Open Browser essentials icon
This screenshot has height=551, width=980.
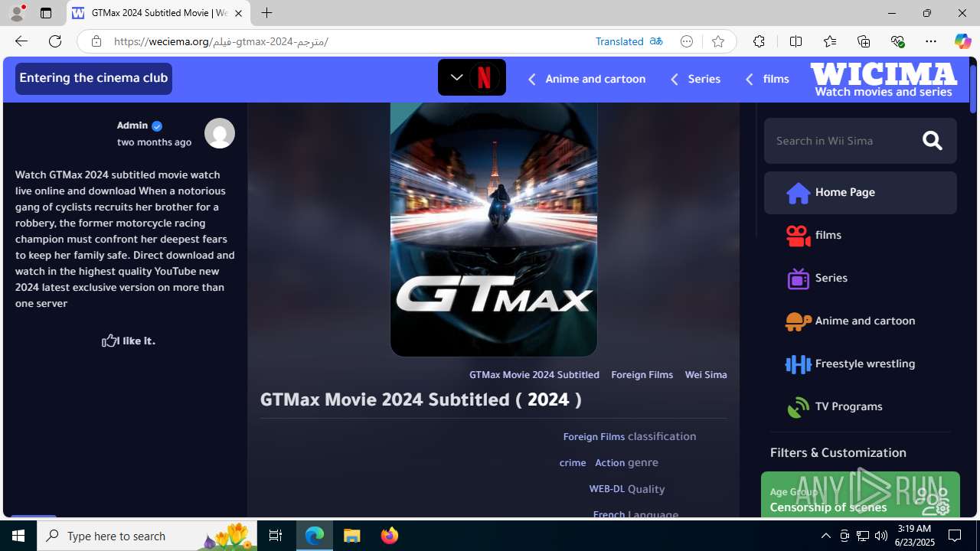[897, 41]
